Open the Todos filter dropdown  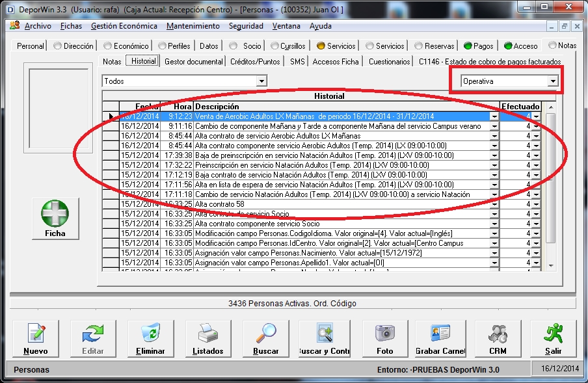click(261, 81)
